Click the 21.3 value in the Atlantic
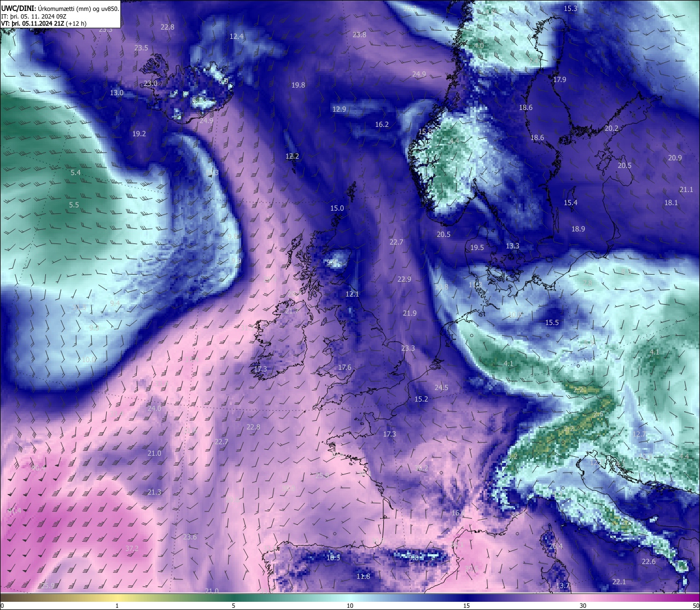 pos(154,492)
